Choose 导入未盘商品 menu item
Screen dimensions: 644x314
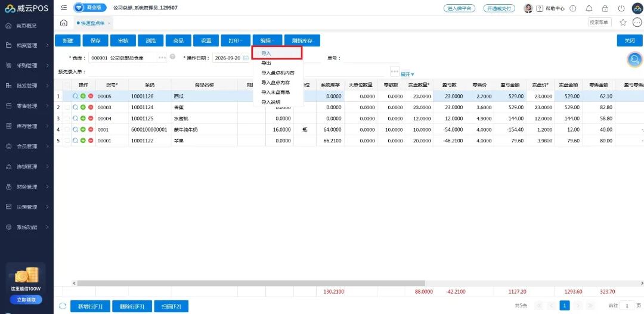coord(278,92)
